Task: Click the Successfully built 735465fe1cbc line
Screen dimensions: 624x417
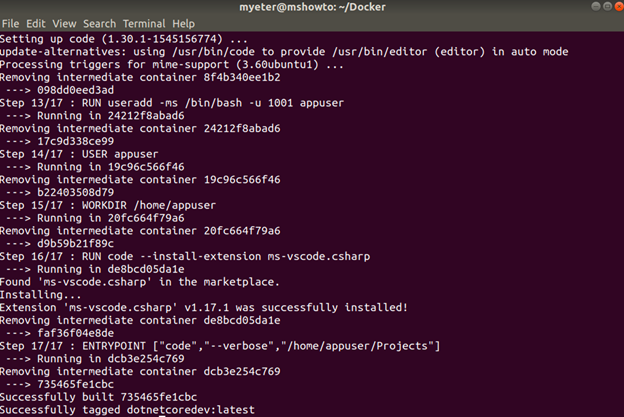Action: (x=98, y=397)
